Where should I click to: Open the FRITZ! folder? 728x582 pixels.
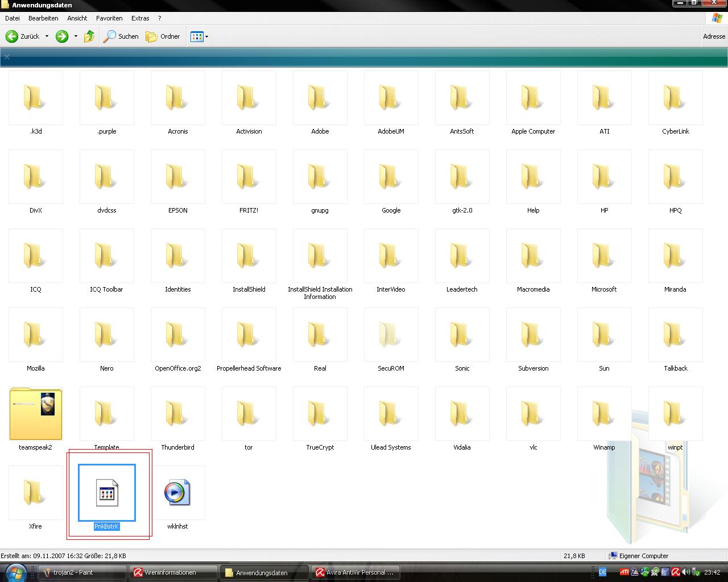pyautogui.click(x=249, y=177)
